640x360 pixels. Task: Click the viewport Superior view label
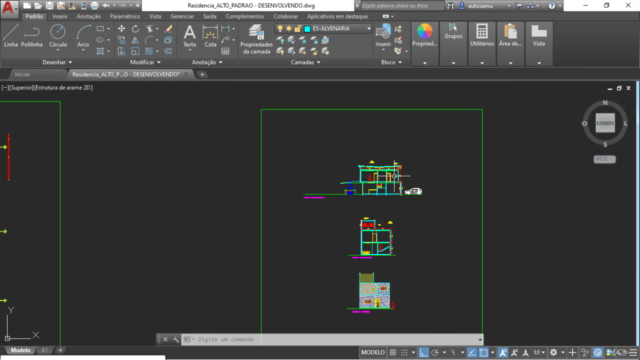pos(21,87)
